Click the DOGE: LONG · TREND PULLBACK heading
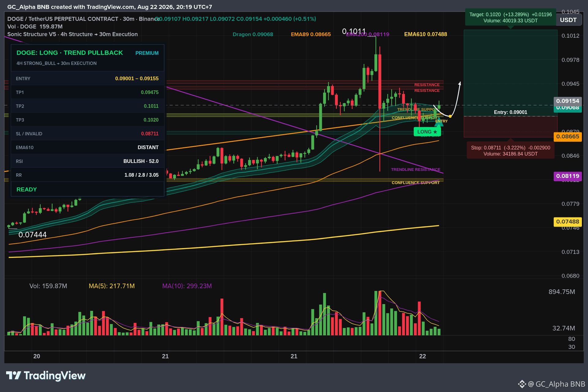 coord(70,53)
